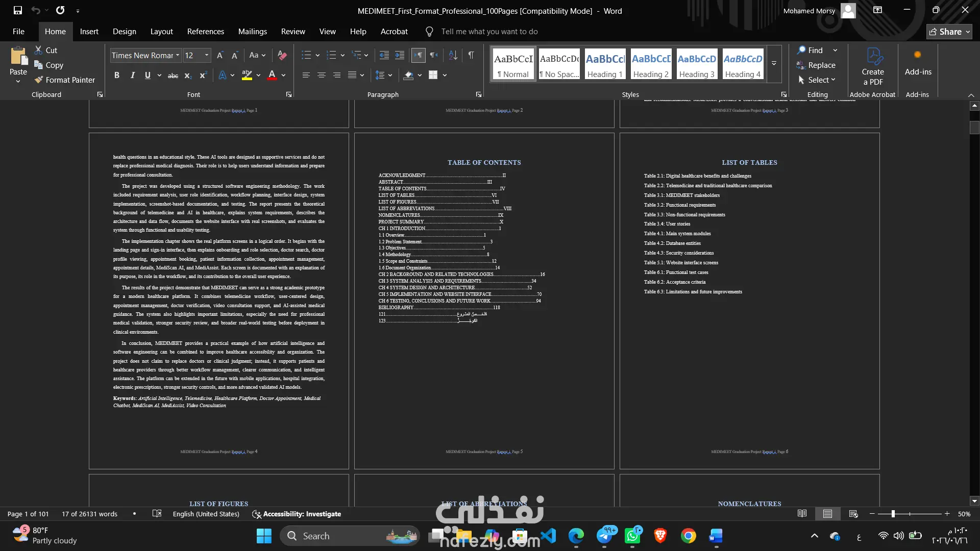Switch to the References tab
The image size is (980, 551).
pos(206,32)
